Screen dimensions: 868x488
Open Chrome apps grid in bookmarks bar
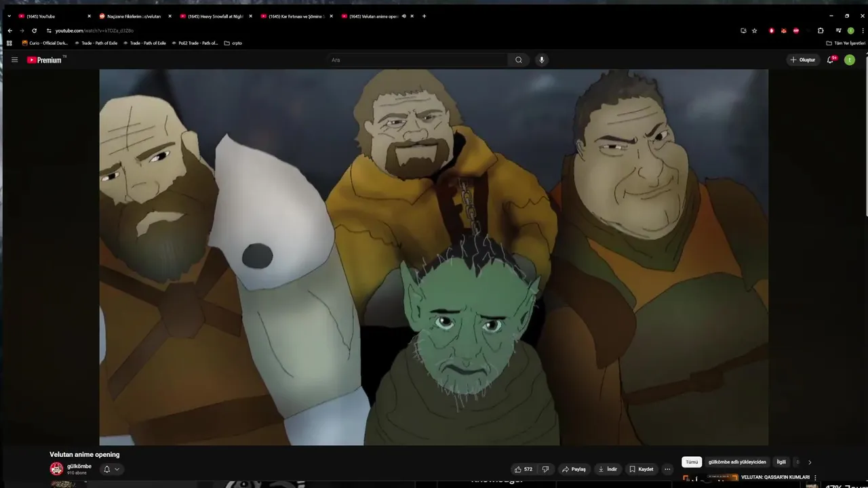coord(9,43)
